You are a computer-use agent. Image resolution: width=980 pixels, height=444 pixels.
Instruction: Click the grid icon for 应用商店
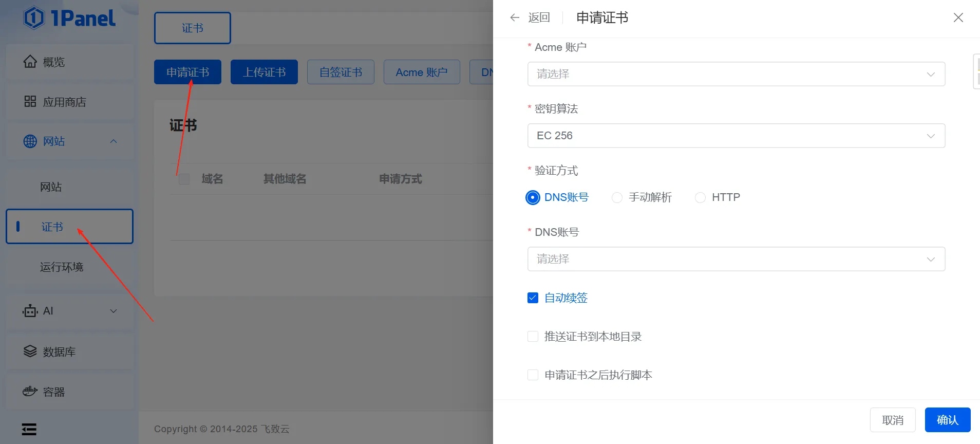(30, 101)
